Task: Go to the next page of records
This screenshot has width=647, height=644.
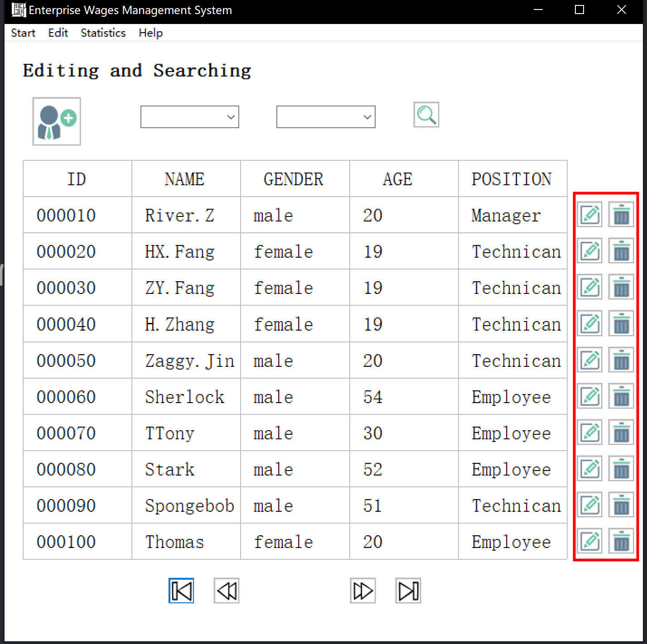Action: pos(362,590)
